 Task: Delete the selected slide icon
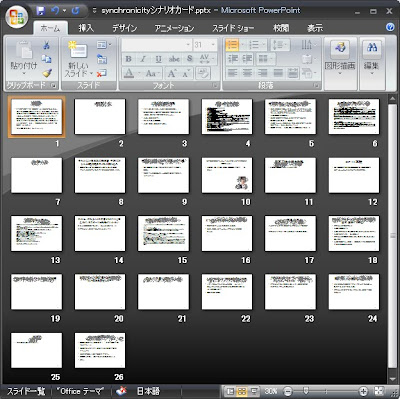click(x=102, y=73)
